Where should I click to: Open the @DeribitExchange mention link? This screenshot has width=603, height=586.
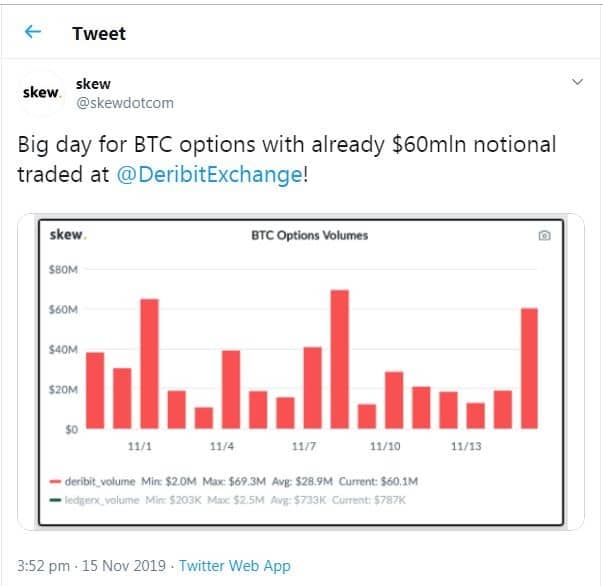(x=210, y=175)
